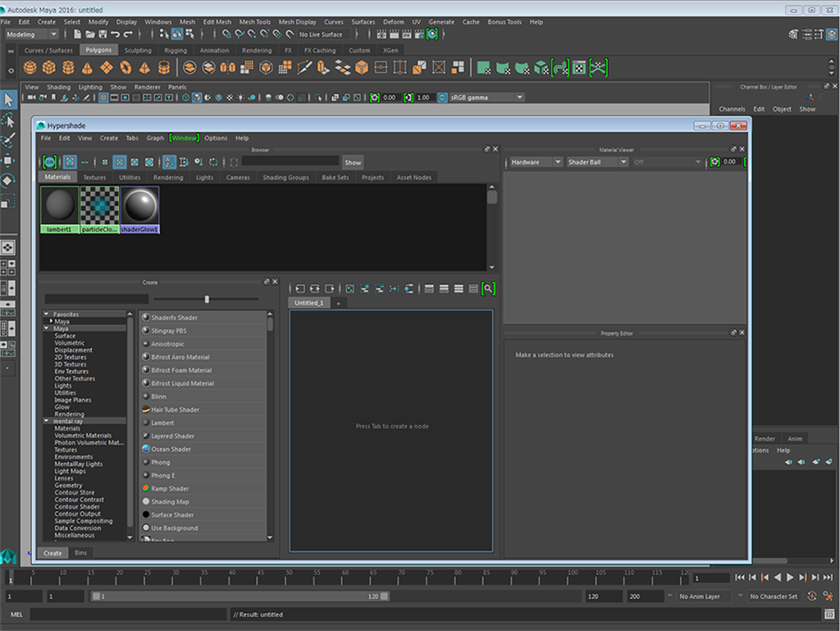Viewport: 840px width, 631px height.
Task: Click the Select tool arrow in toolbox
Action: point(8,99)
